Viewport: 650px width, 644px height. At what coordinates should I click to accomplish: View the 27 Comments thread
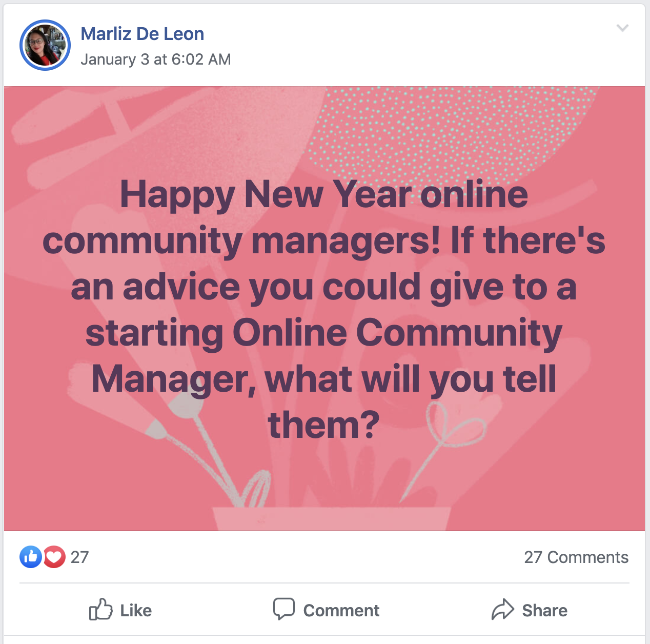pos(576,557)
